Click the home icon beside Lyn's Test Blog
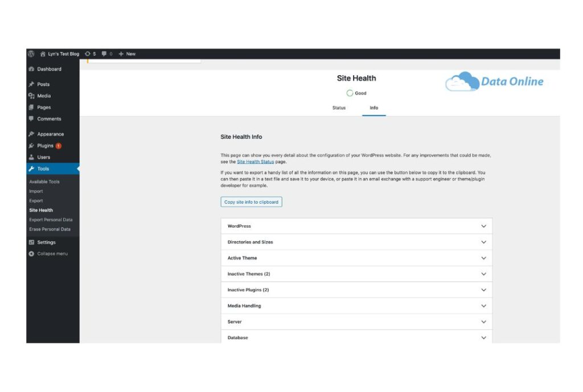583x392 pixels. pos(43,54)
